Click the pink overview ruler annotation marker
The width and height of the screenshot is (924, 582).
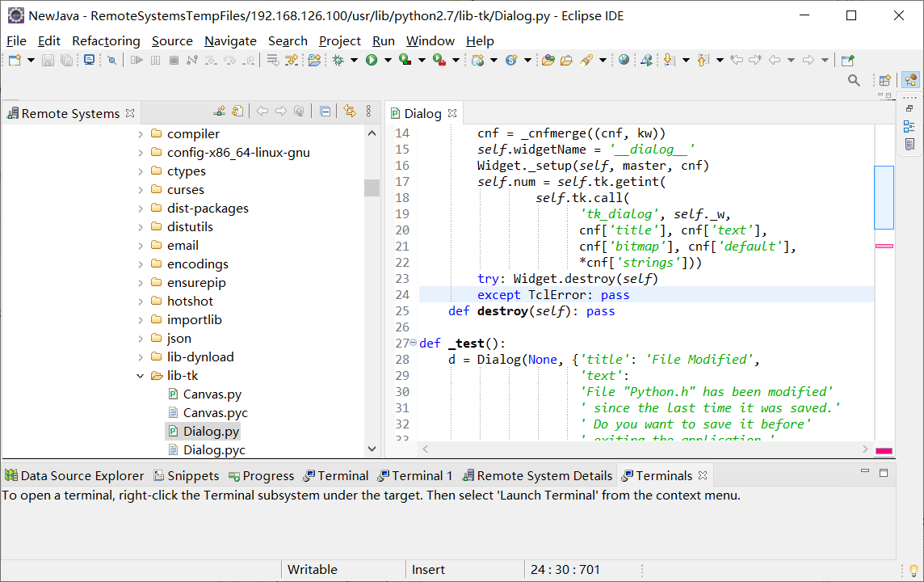pyautogui.click(x=884, y=246)
